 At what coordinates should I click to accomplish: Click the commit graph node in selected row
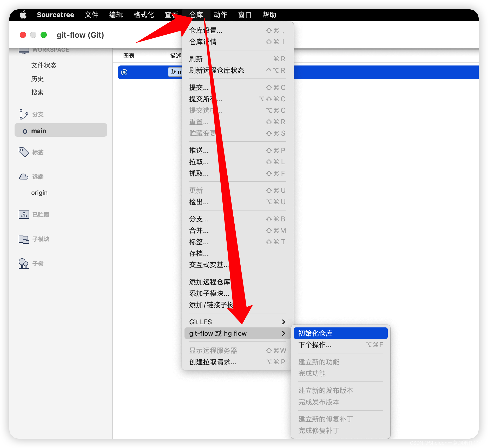point(124,72)
